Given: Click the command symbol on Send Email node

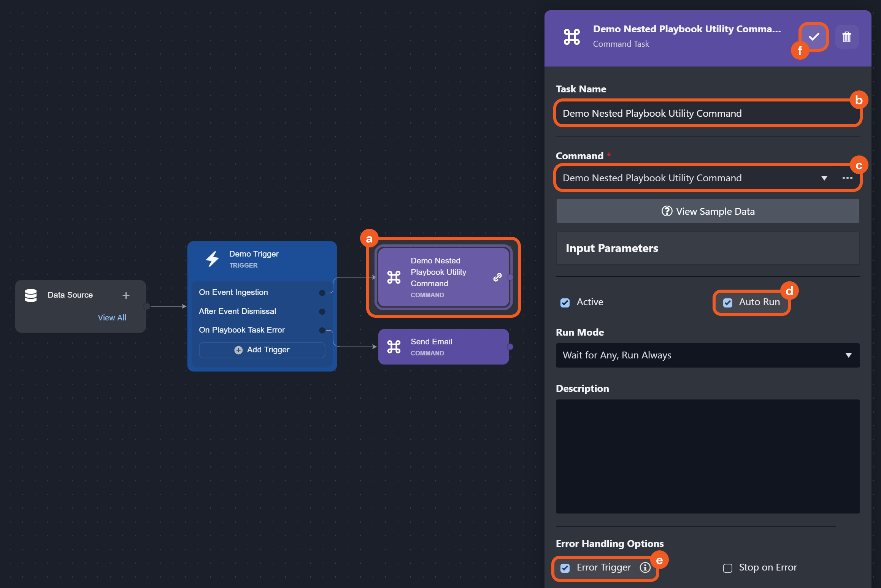Looking at the screenshot, I should click(394, 347).
